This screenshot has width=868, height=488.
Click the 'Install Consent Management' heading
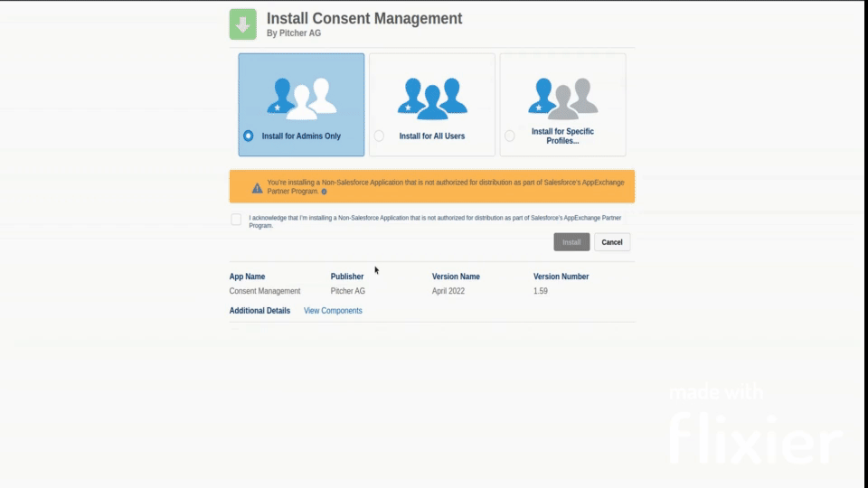[363, 18]
